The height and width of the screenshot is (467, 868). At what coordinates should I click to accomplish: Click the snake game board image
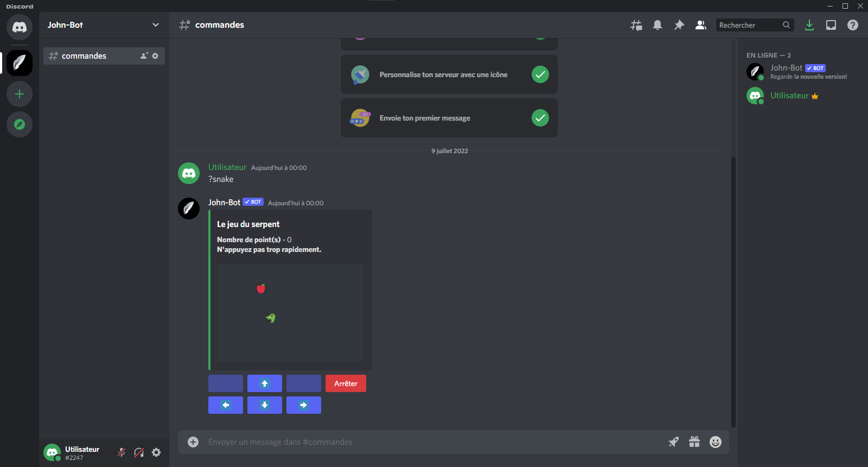click(290, 313)
